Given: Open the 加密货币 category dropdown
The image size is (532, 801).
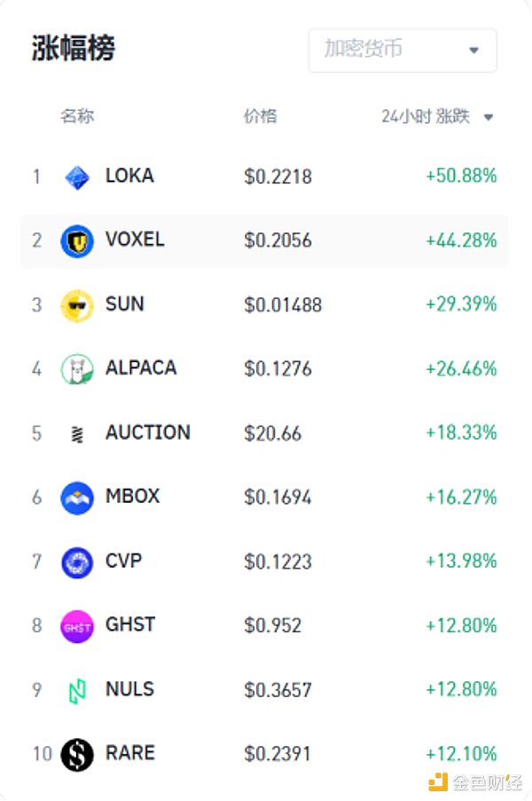Looking at the screenshot, I should pyautogui.click(x=402, y=50).
